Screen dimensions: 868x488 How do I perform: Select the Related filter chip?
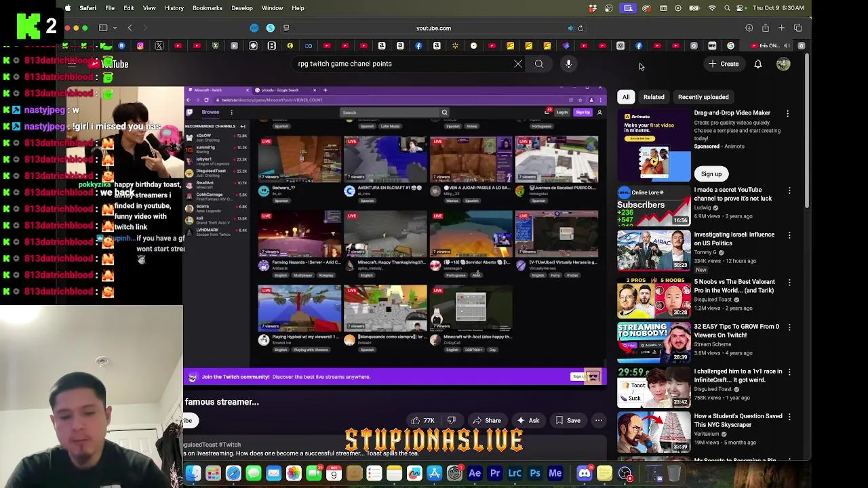coord(654,97)
